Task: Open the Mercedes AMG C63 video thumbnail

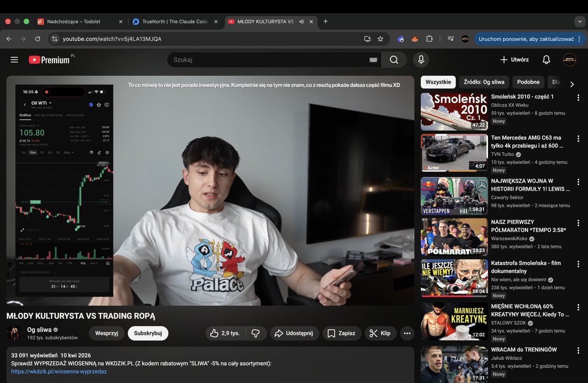Action: click(x=454, y=153)
